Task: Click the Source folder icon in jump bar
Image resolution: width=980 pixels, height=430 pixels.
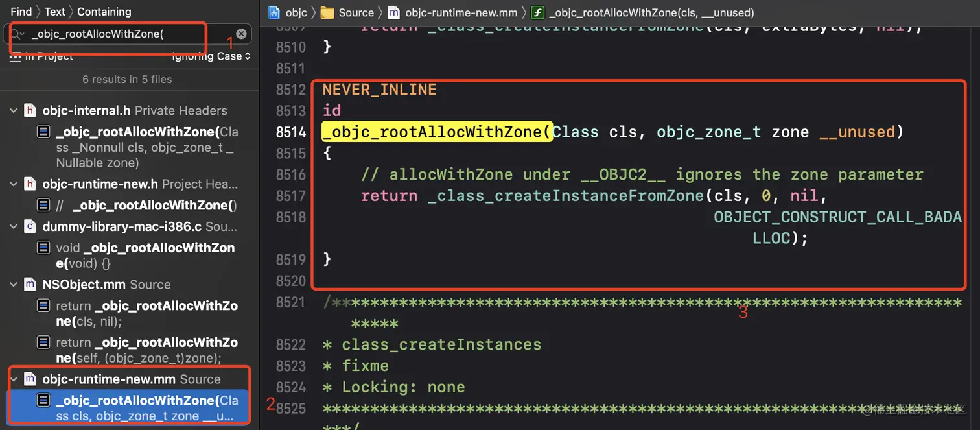Action: (x=327, y=12)
